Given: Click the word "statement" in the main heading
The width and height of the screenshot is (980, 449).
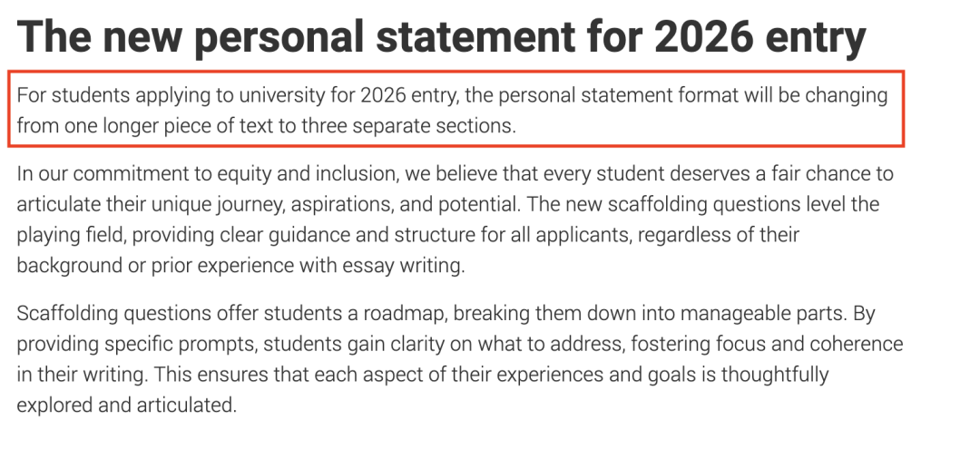Looking at the screenshot, I should click(475, 35).
